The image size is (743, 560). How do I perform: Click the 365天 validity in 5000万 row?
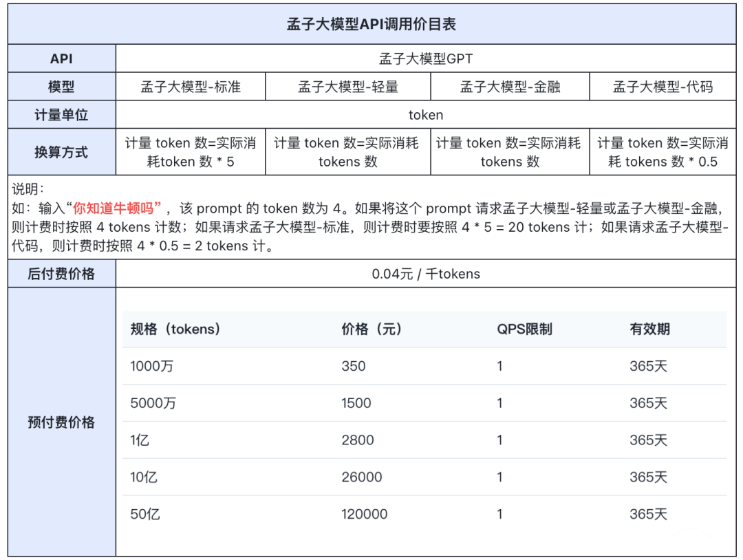[x=648, y=402]
